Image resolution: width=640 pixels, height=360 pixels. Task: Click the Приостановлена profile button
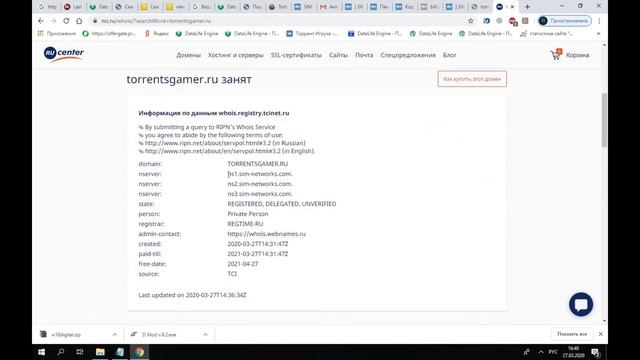pos(565,21)
